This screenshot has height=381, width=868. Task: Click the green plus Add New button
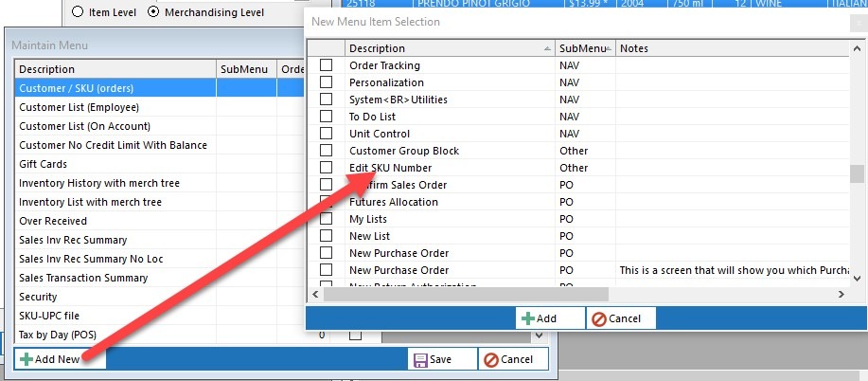pos(59,360)
